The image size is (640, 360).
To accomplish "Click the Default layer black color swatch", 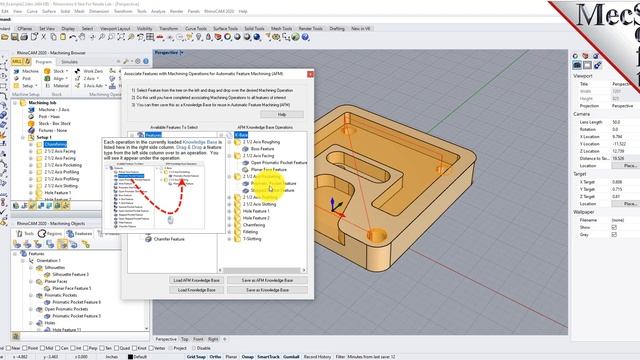I will (130, 357).
